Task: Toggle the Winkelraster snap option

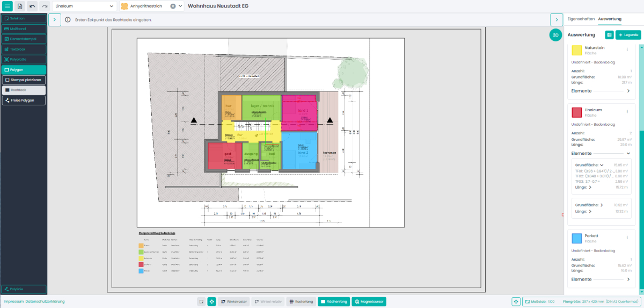Action: tap(233, 302)
